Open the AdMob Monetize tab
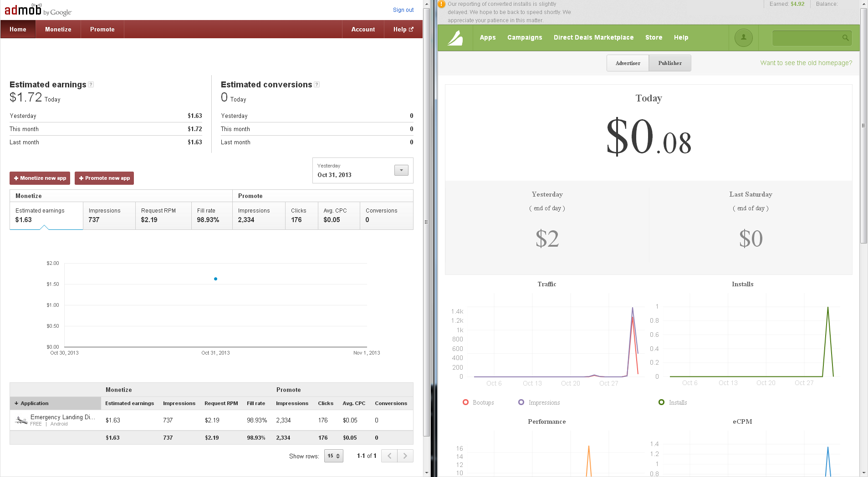868x477 pixels. (58, 29)
